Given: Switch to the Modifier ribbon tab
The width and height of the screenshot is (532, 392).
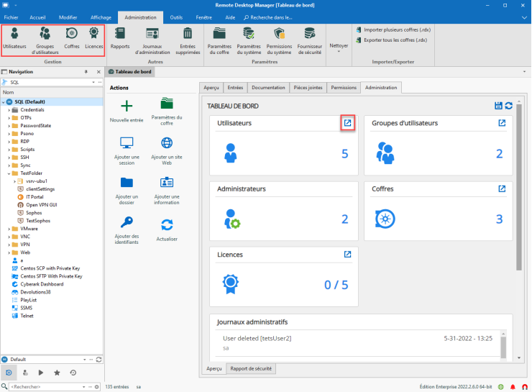Looking at the screenshot, I should pyautogui.click(x=68, y=17).
